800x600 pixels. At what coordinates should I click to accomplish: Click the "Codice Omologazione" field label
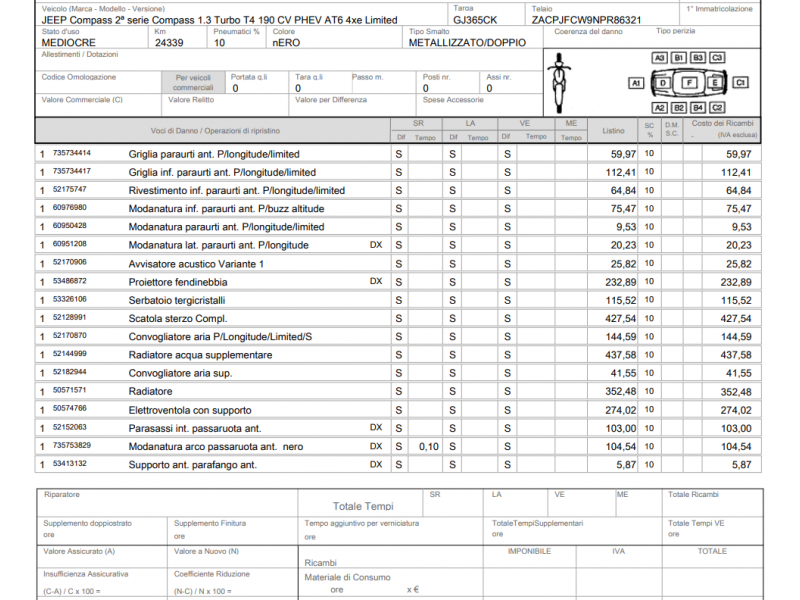pos(79,77)
